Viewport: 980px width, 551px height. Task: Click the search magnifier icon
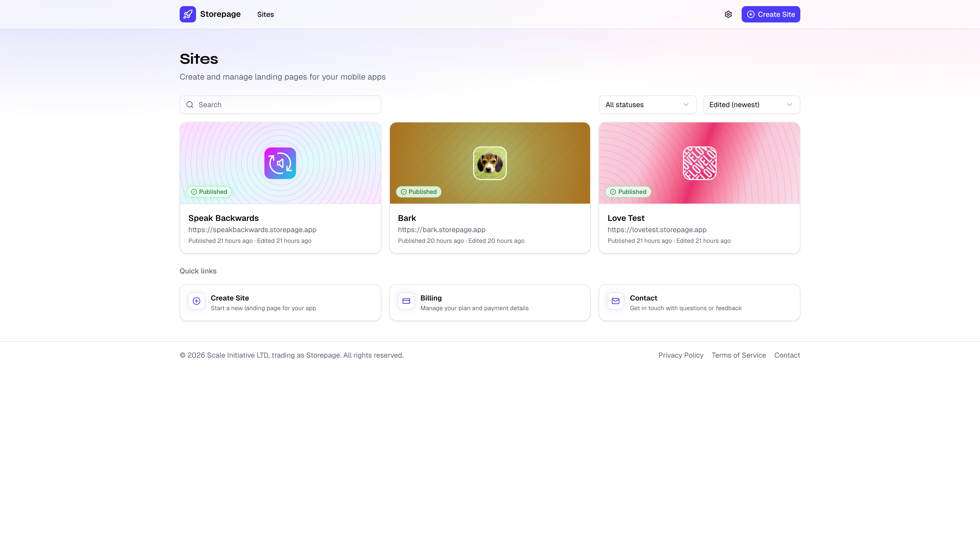[190, 104]
